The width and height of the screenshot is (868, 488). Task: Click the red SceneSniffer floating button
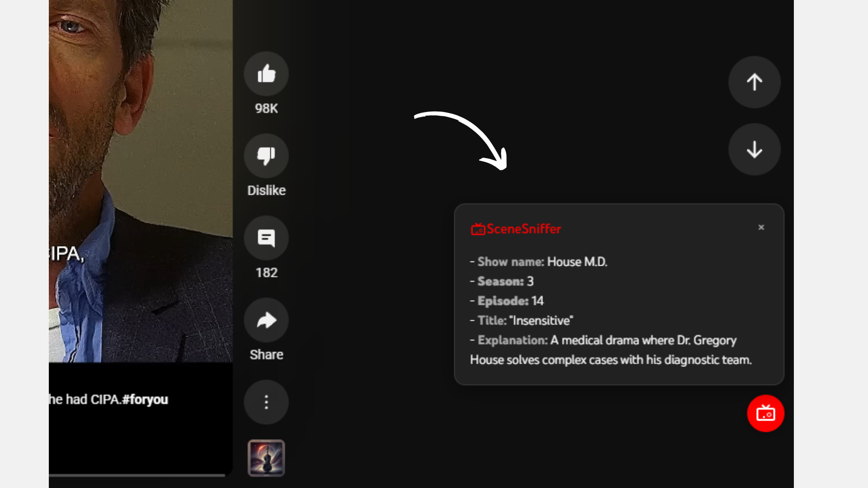(766, 413)
